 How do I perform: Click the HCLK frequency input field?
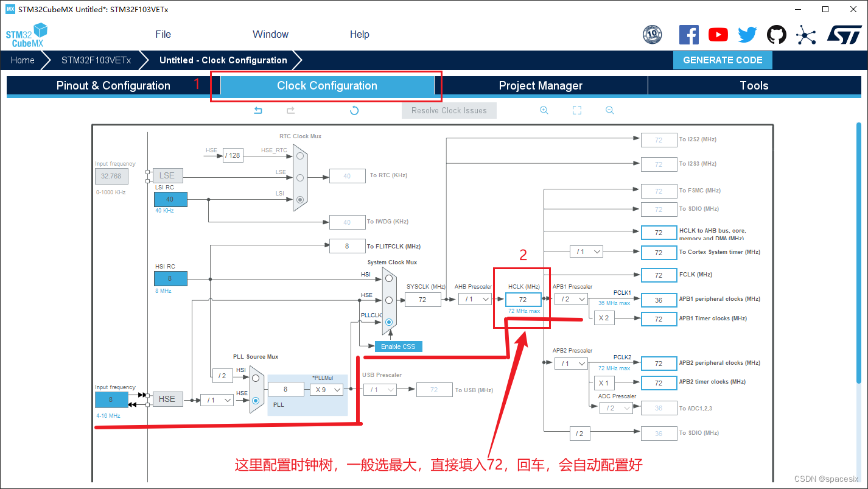coord(522,299)
